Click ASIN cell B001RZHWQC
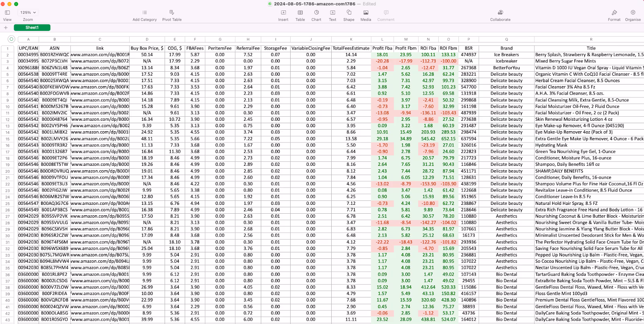The width and height of the screenshot is (644, 324). [54, 55]
